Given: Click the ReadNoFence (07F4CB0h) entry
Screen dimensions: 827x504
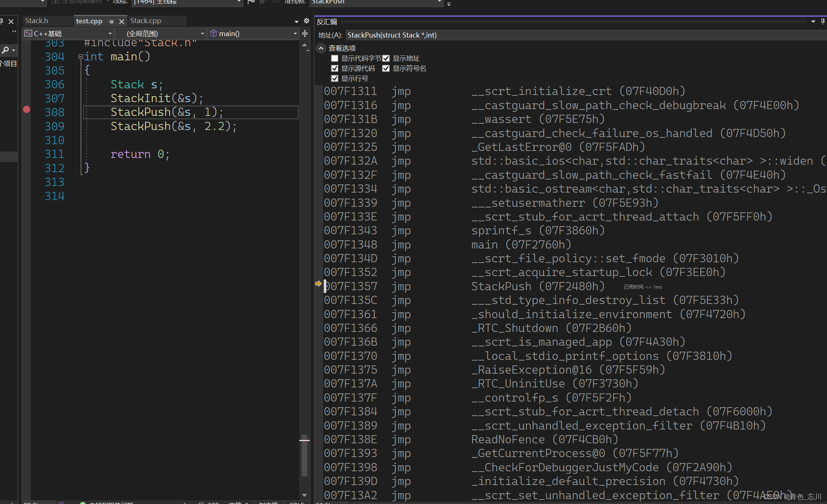Looking at the screenshot, I should pos(545,440).
